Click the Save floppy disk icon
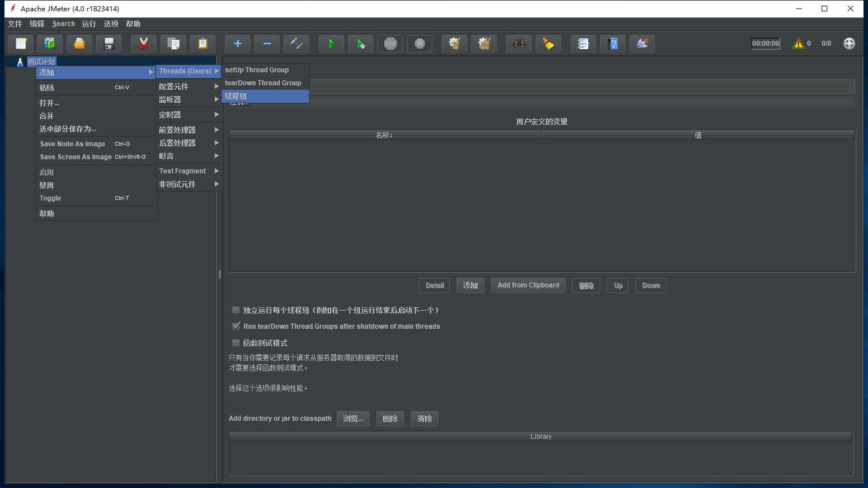This screenshot has height=488, width=868. (109, 43)
